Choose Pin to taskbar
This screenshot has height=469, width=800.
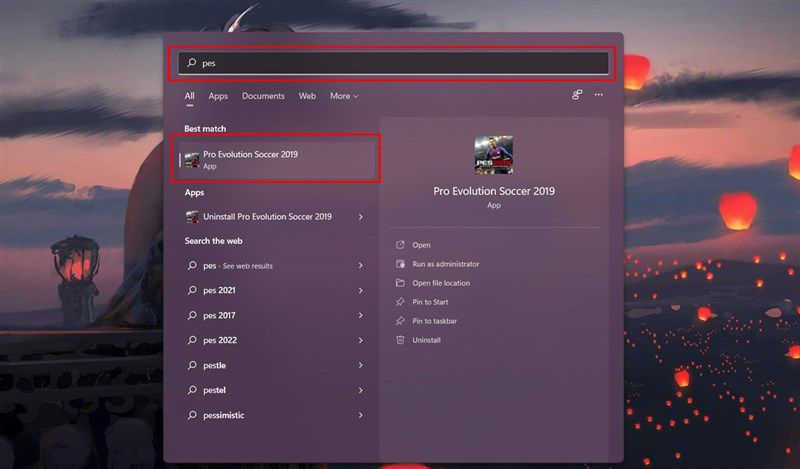(x=435, y=321)
